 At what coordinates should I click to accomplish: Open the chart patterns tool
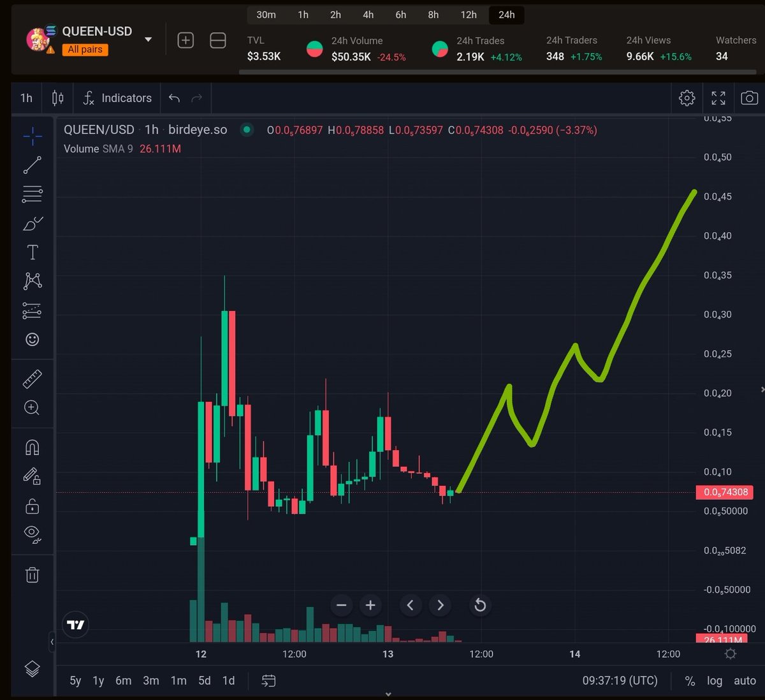[x=33, y=281]
